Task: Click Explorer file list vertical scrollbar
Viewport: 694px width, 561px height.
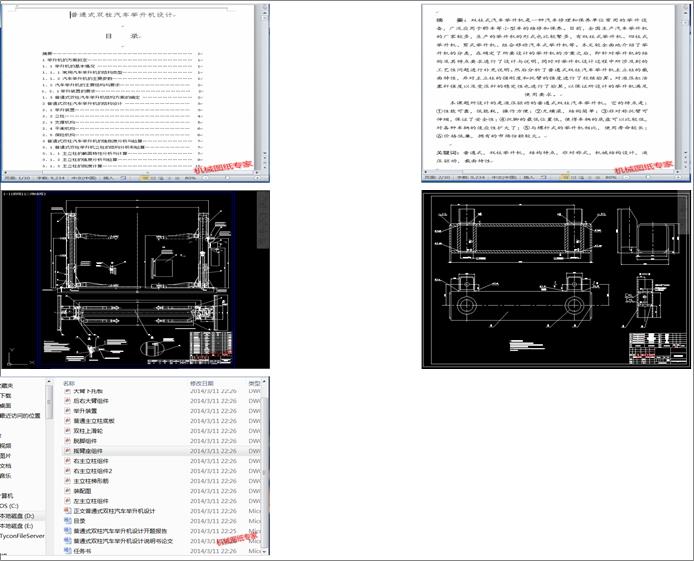Action: coord(265,467)
